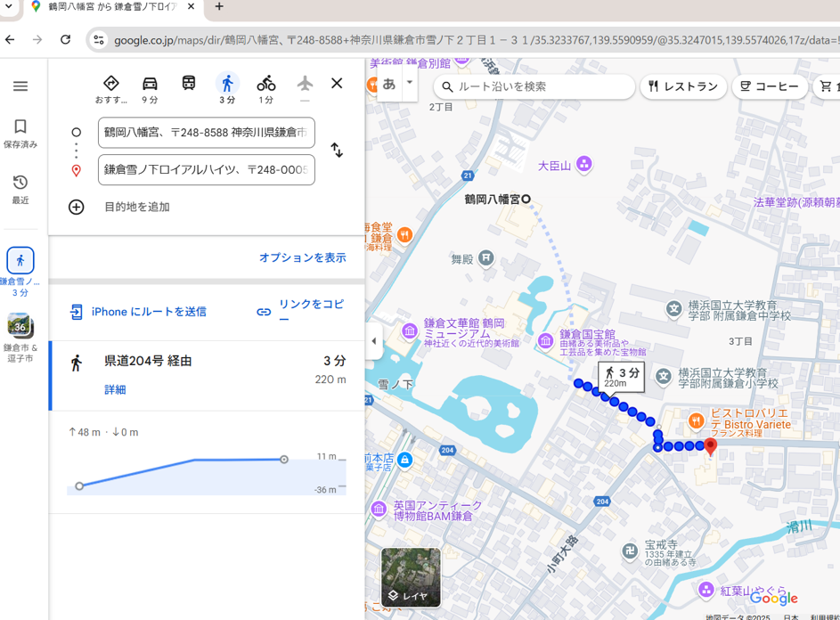Swap origin and destination arrows
The image size is (840, 620).
click(337, 150)
